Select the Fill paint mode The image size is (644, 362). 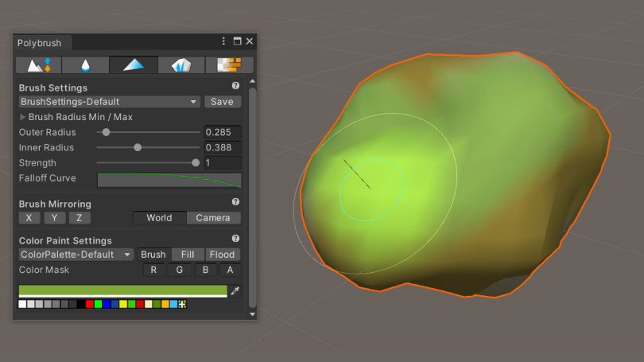188,255
